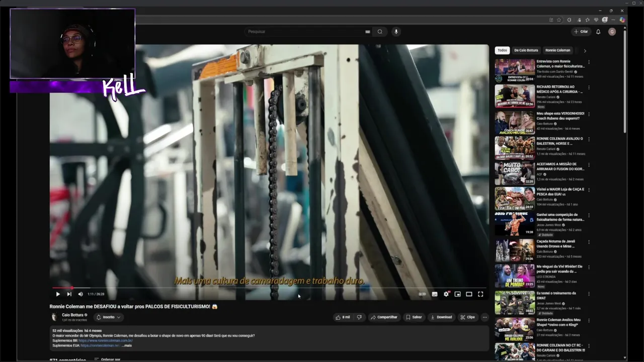Click the Compartilhar share button
This screenshot has height=362, width=644.
pos(384,317)
